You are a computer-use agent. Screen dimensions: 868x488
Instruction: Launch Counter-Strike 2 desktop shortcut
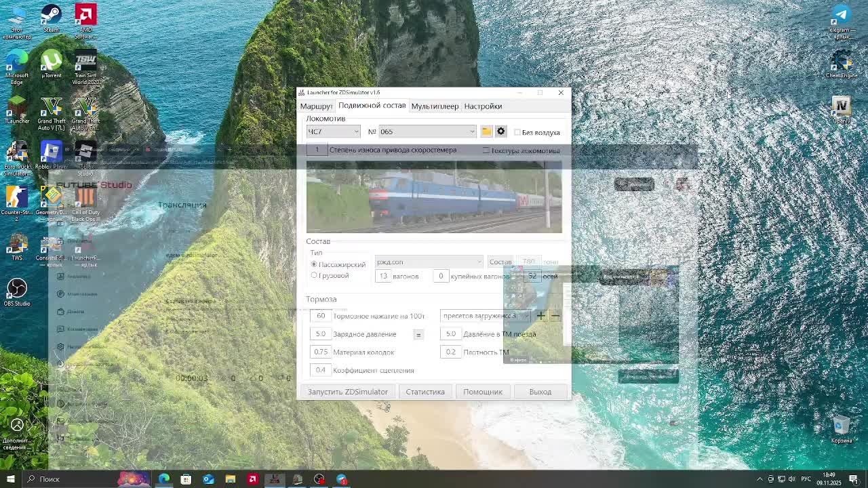pyautogui.click(x=17, y=203)
